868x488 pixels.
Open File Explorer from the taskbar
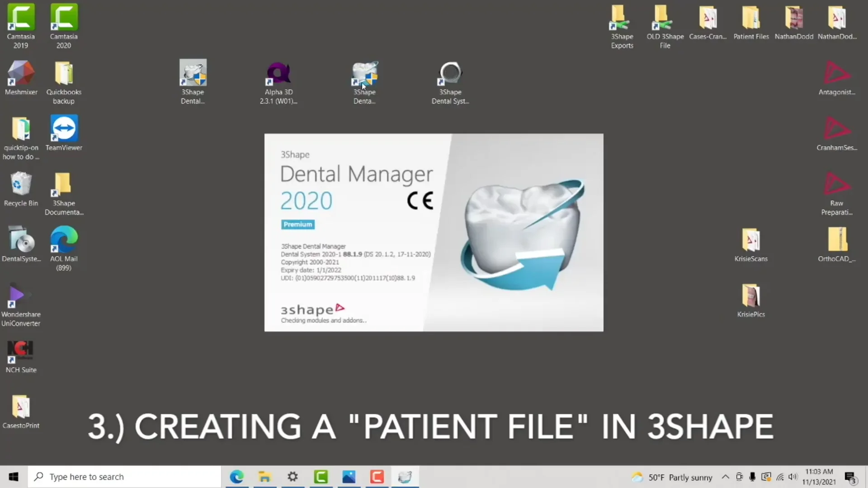[264, 477]
